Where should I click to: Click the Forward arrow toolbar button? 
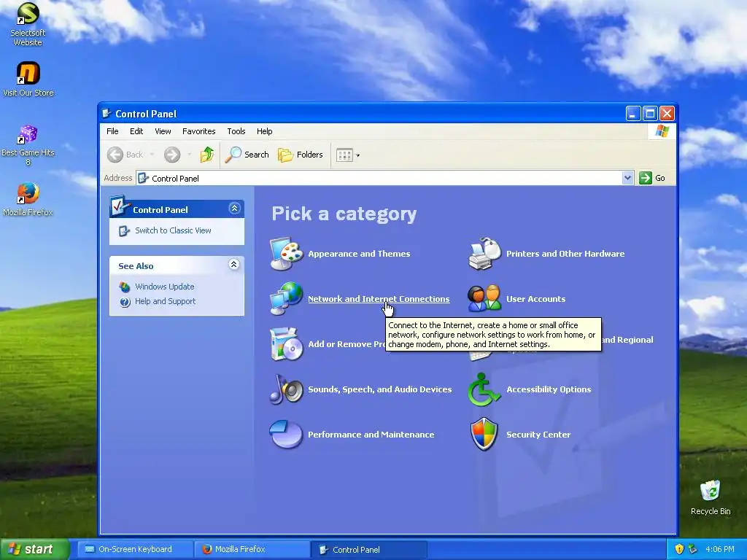click(x=172, y=155)
